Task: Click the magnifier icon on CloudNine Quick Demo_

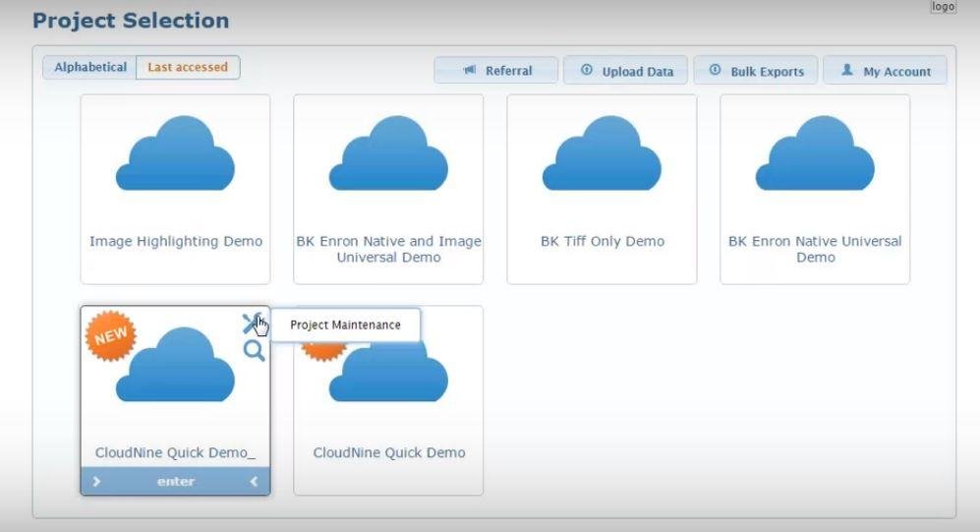Action: 254,351
